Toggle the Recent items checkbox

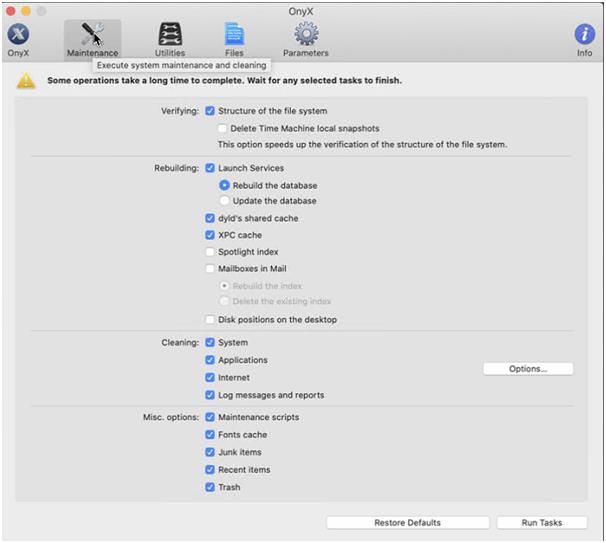(210, 470)
